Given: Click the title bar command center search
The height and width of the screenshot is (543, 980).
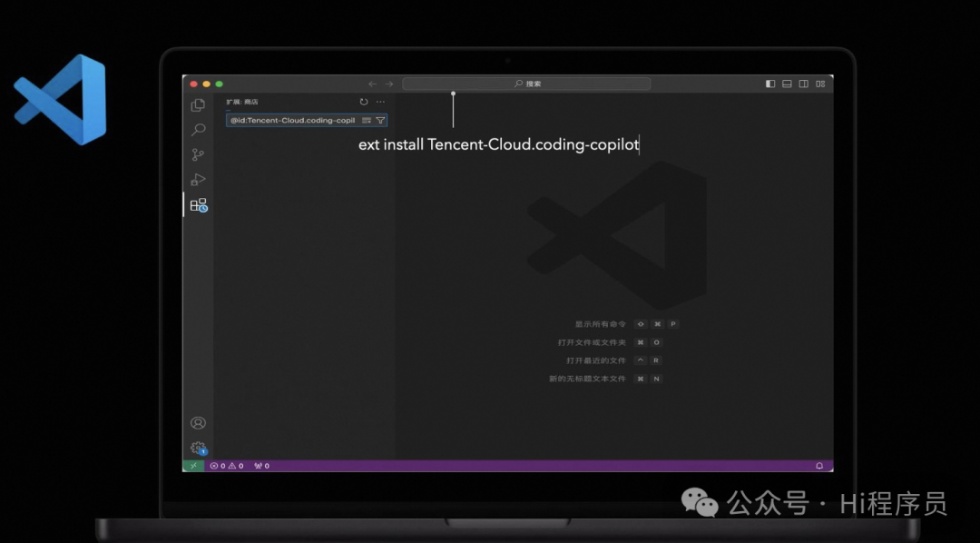Looking at the screenshot, I should click(x=526, y=84).
